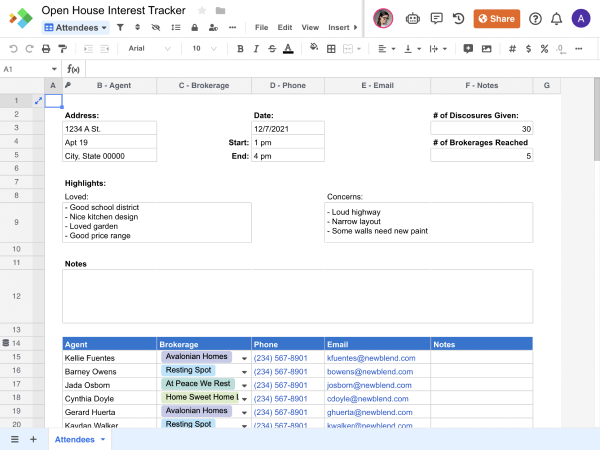Click the row grouping icon

click(x=176, y=28)
